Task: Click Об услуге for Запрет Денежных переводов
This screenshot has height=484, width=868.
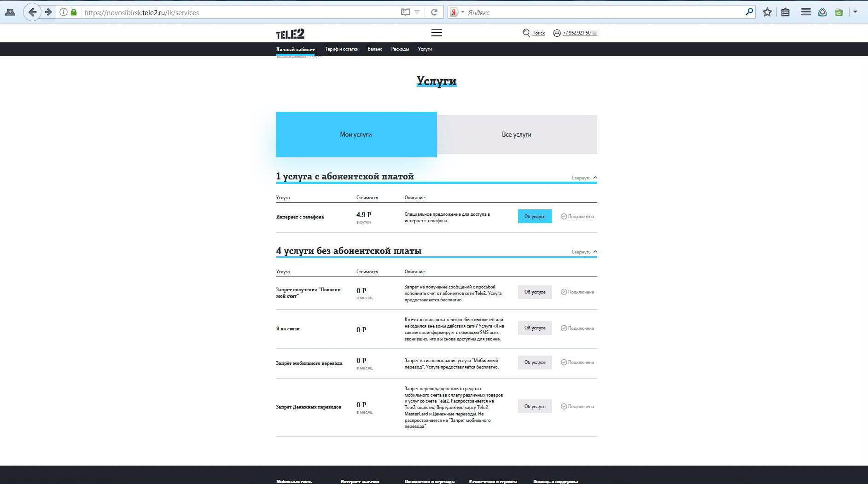Action: click(535, 406)
